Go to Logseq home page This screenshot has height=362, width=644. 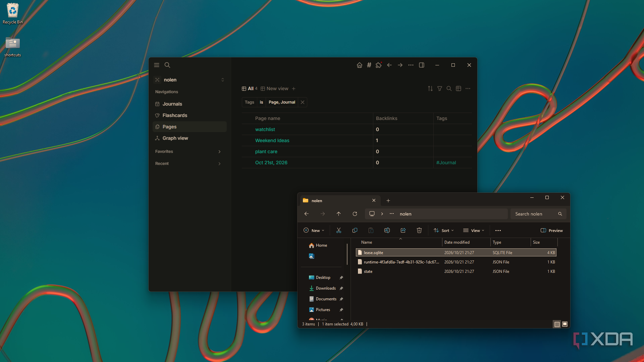tap(360, 65)
